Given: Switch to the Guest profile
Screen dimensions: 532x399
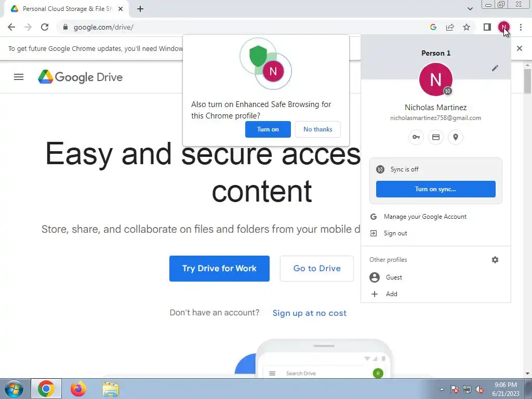Looking at the screenshot, I should [x=436, y=277].
